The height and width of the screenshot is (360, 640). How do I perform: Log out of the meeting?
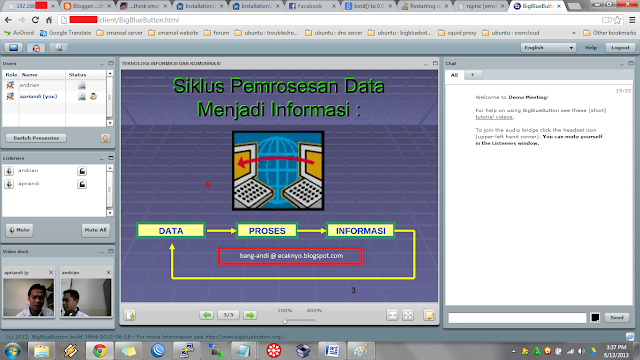tap(620, 48)
